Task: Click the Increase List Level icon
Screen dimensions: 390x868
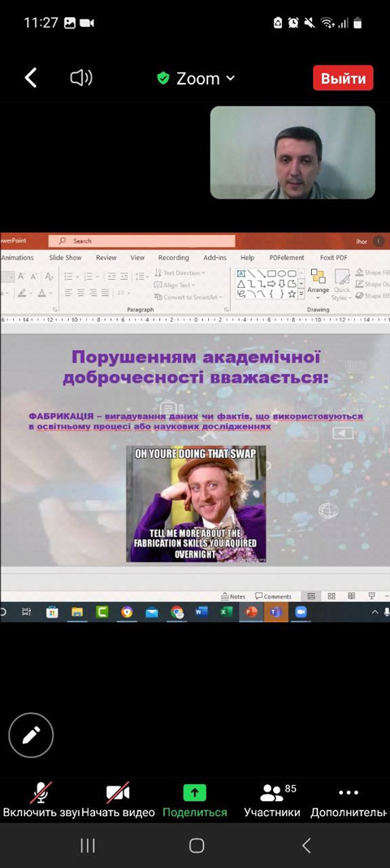Action: point(124,276)
